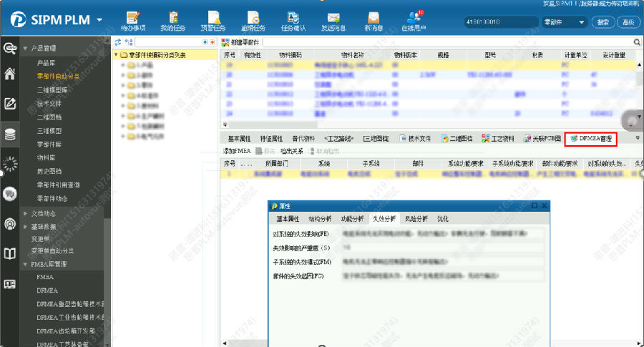This screenshot has height=347, width=644.
Task: Click the home icon in left sidebar
Action: pyautogui.click(x=10, y=74)
